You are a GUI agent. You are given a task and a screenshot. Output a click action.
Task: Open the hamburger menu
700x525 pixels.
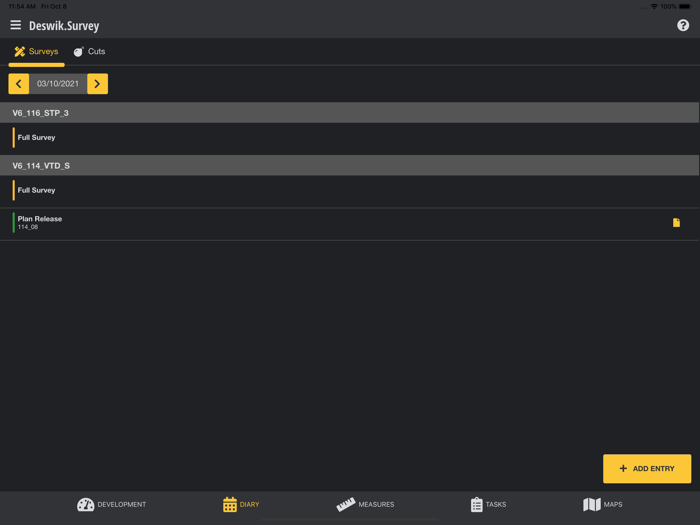(x=16, y=25)
